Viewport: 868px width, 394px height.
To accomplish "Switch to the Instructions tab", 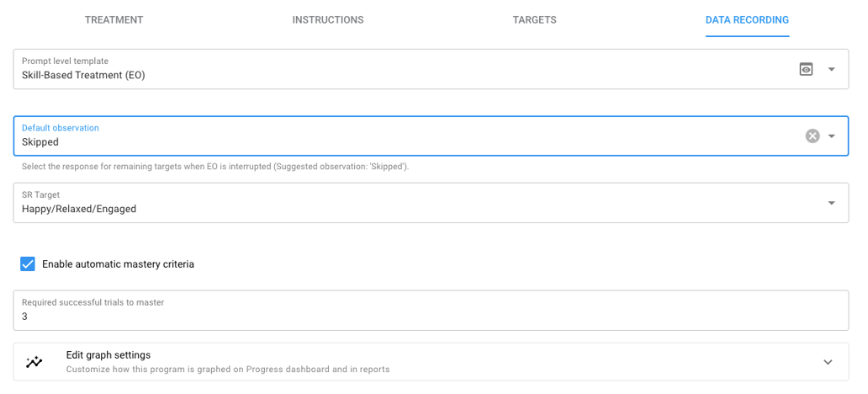I will click(x=328, y=20).
